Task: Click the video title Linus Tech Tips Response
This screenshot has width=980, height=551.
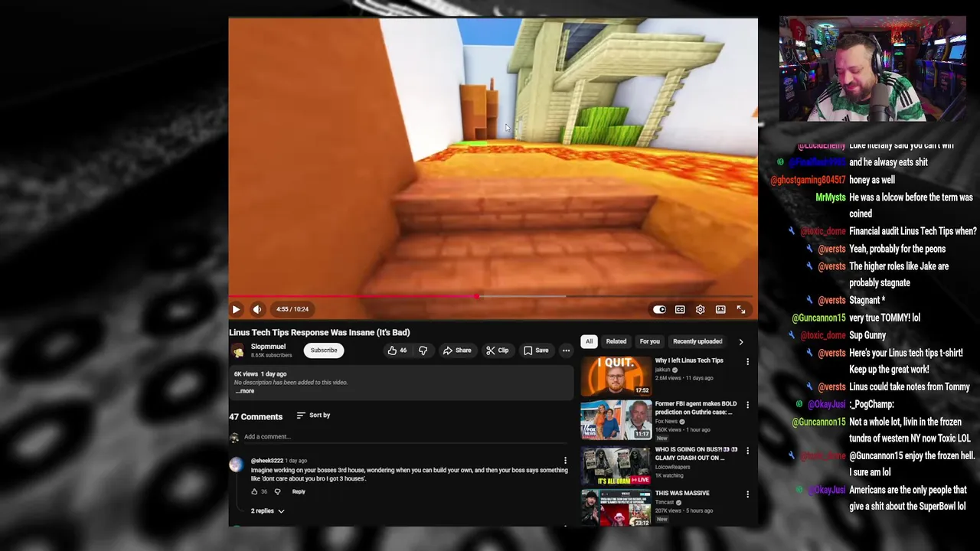Action: click(x=319, y=332)
